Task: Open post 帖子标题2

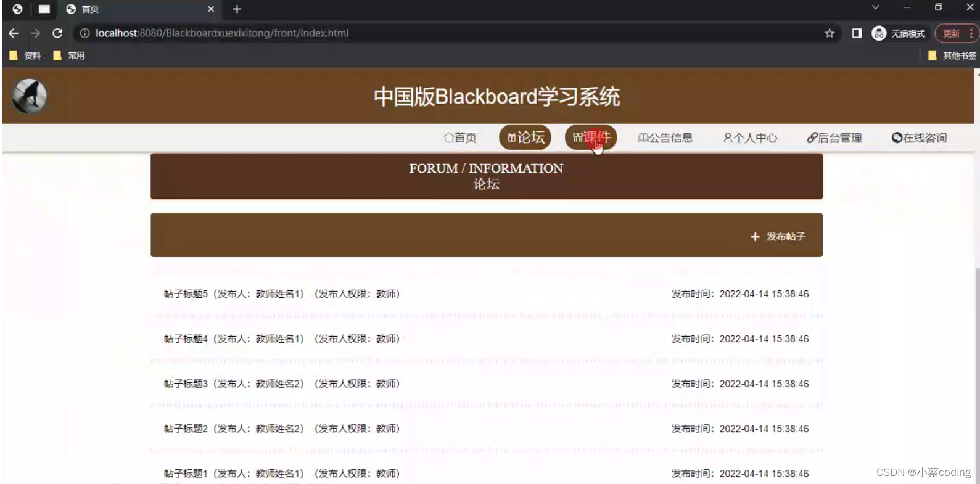Action: [282, 429]
